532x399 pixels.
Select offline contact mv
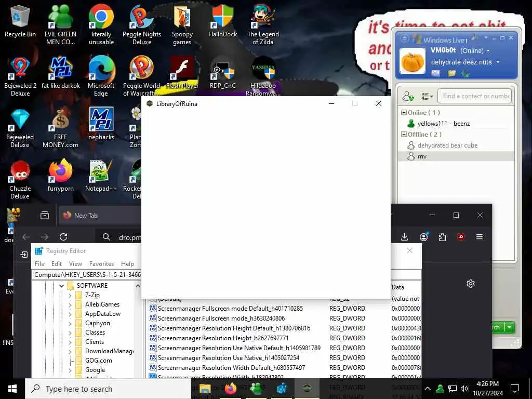click(x=456, y=156)
